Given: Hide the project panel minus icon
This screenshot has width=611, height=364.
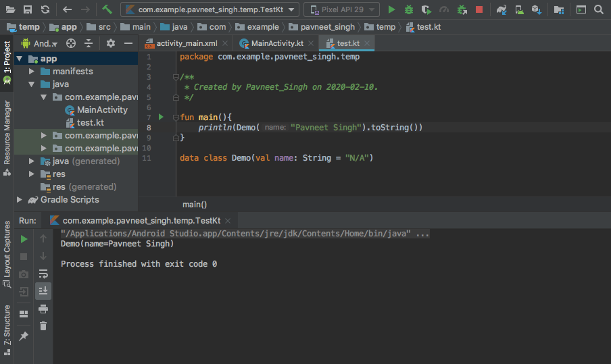Looking at the screenshot, I should pos(128,43).
